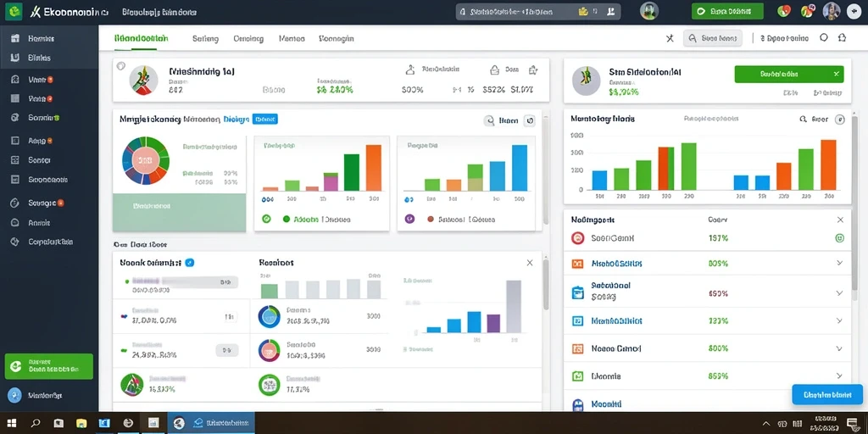This screenshot has width=868, height=434.
Task: Click the green smiley icon in the right list
Action: [839, 238]
